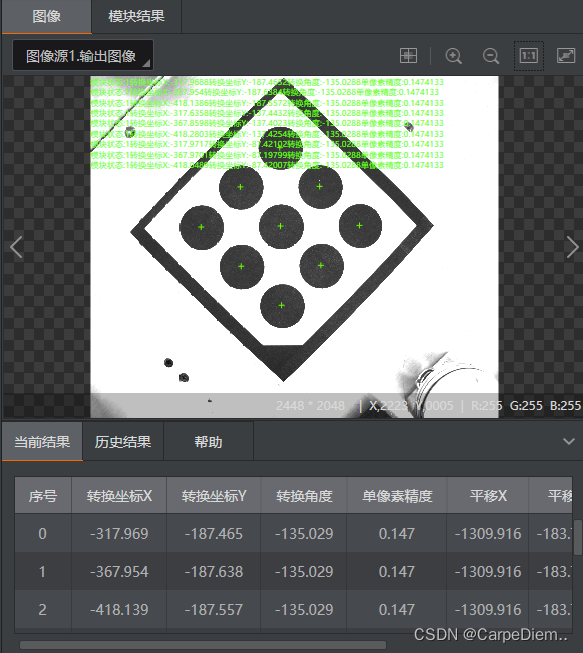
Task: Click the cell value -418.139
Action: (x=119, y=609)
